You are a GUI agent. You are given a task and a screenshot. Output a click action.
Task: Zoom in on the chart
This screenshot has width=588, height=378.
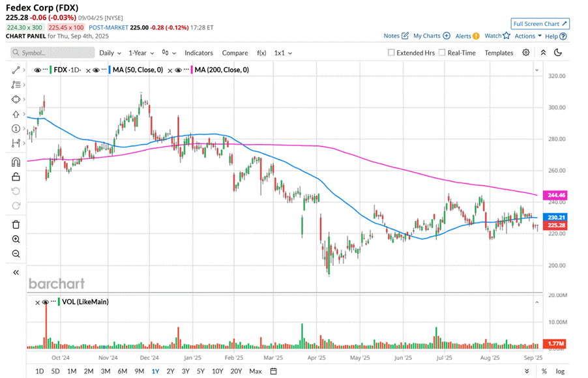point(16,239)
